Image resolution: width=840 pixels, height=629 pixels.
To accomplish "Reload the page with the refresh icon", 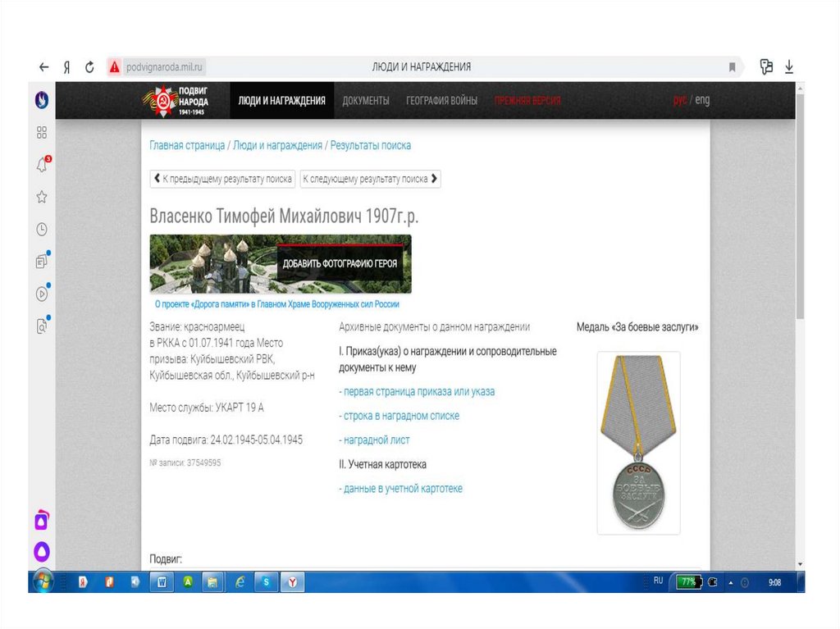I will pyautogui.click(x=89, y=67).
